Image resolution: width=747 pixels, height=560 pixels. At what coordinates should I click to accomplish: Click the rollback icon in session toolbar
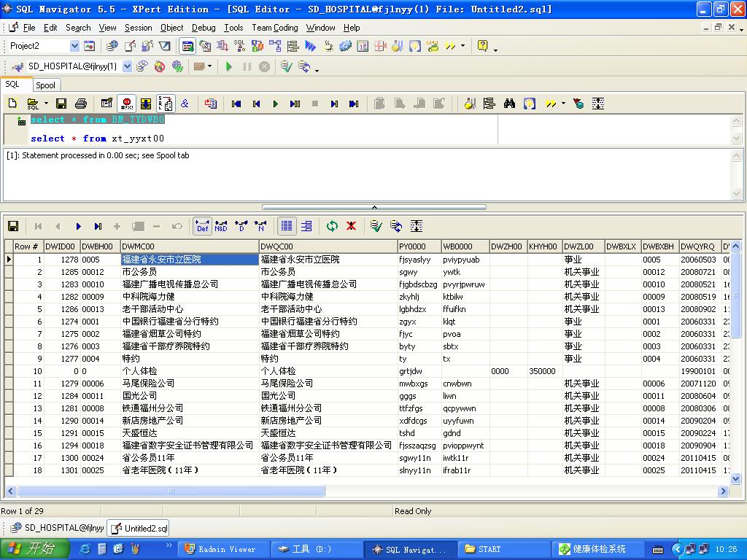point(304,66)
